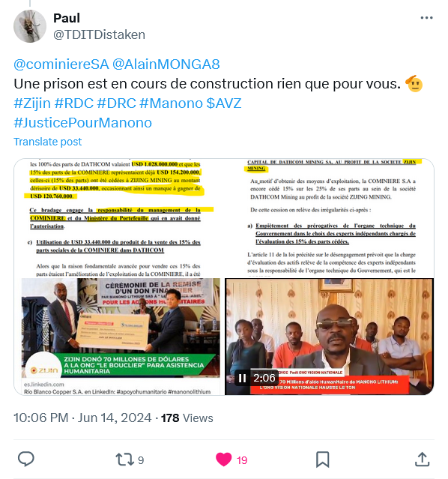Open the share upload arrow icon

(x=422, y=460)
